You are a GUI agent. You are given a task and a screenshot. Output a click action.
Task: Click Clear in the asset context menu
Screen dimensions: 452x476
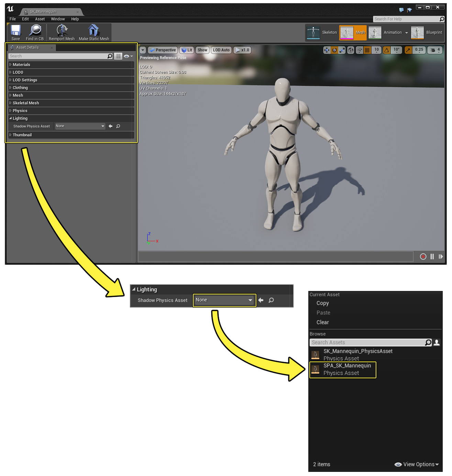click(322, 322)
